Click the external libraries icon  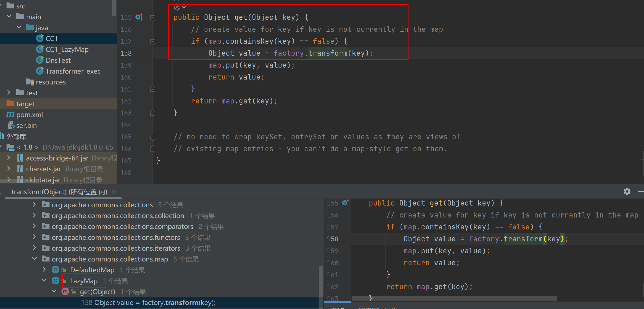click(2, 136)
